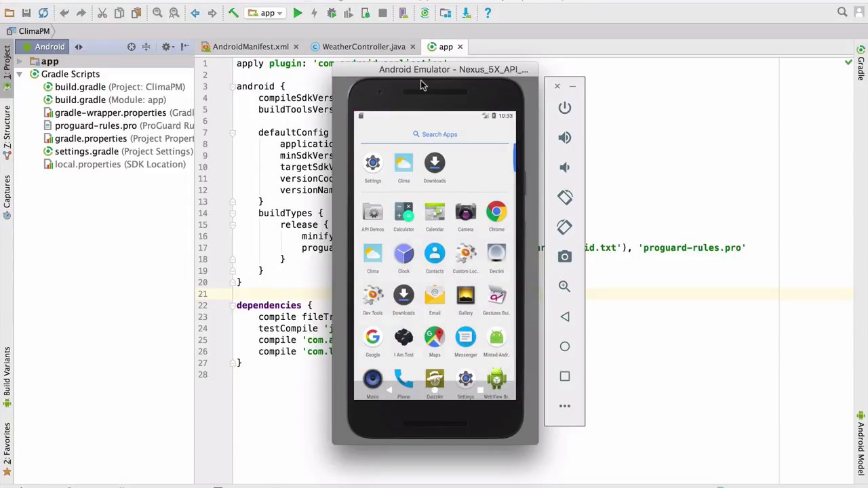Navigate forward with the right arrow

pyautogui.click(x=212, y=13)
